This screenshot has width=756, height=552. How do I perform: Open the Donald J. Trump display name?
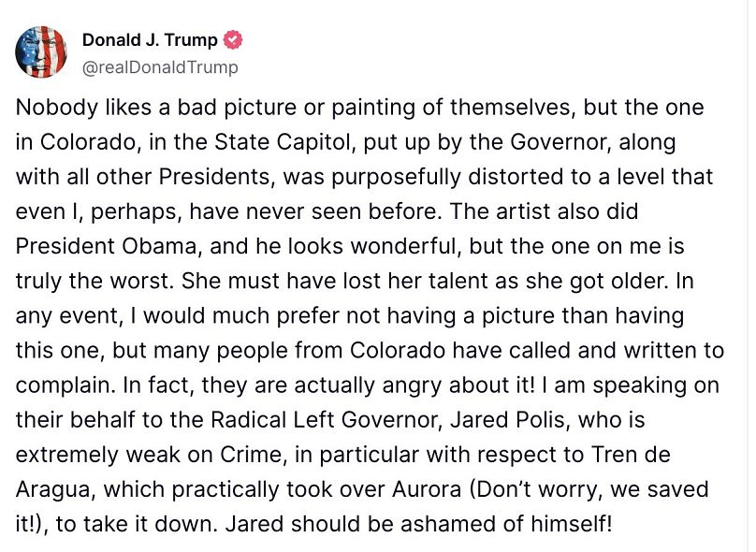point(150,40)
